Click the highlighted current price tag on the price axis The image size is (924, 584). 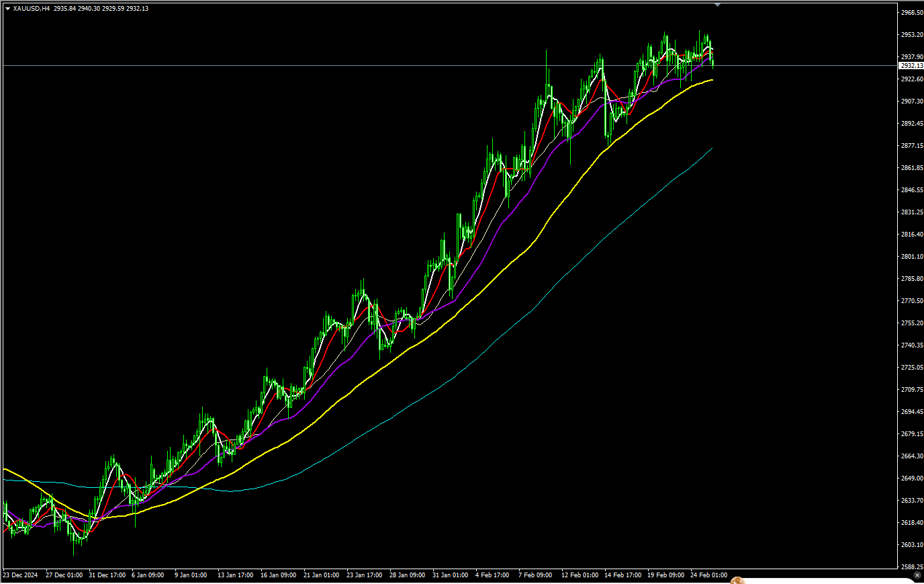pos(911,66)
